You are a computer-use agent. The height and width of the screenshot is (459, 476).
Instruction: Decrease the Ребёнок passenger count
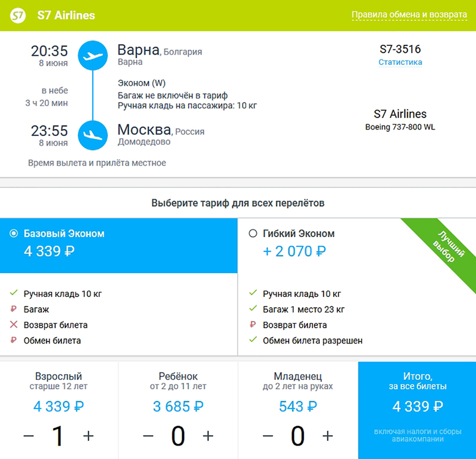tap(148, 436)
